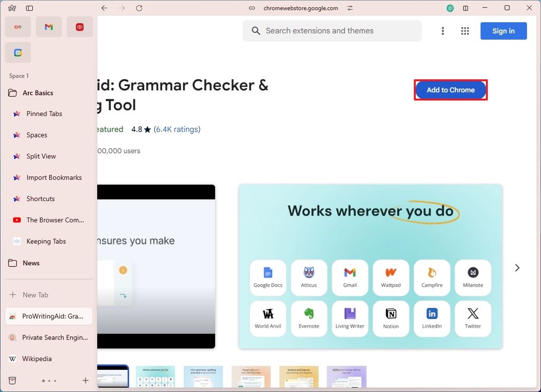Open Gmail from the pinned tabs
The height and width of the screenshot is (392, 541).
pos(49,26)
